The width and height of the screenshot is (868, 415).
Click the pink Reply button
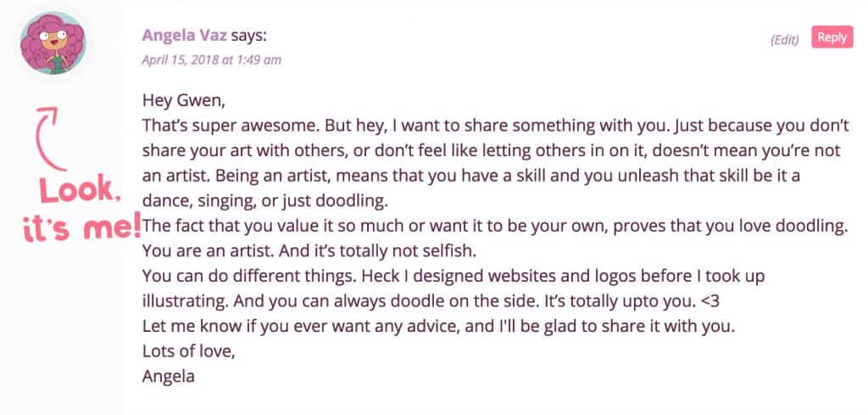point(832,37)
